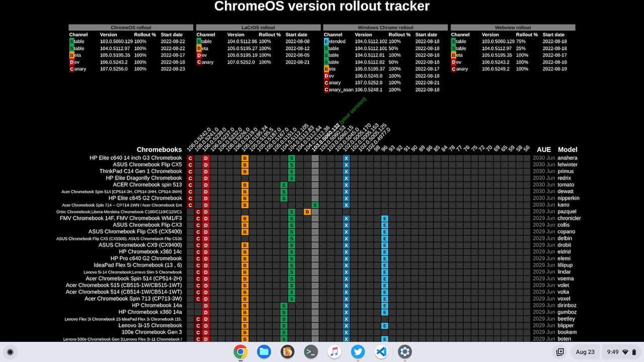
Task: Click the Canary badge in the Webview rollout table
Action: 454,69
